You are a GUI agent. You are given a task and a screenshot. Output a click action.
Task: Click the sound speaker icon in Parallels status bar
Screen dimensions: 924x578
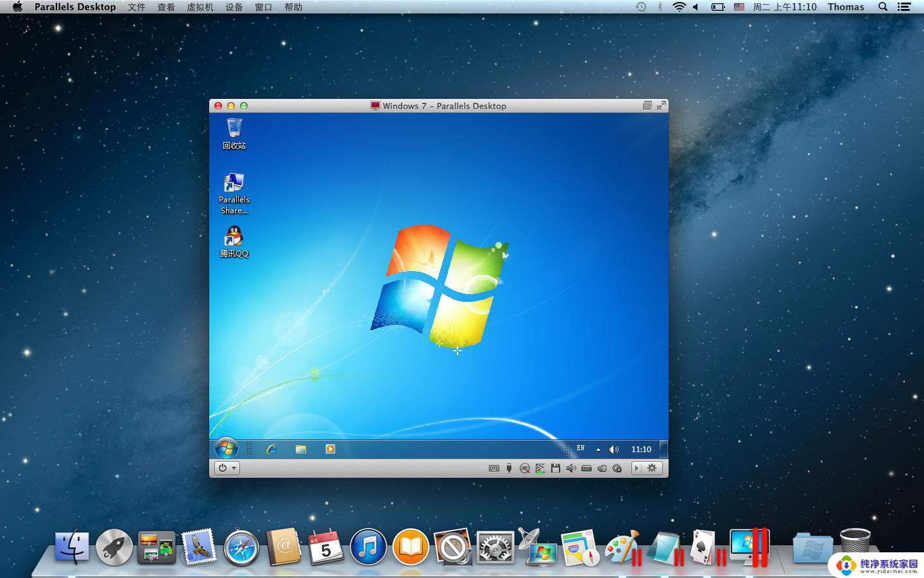coord(571,468)
